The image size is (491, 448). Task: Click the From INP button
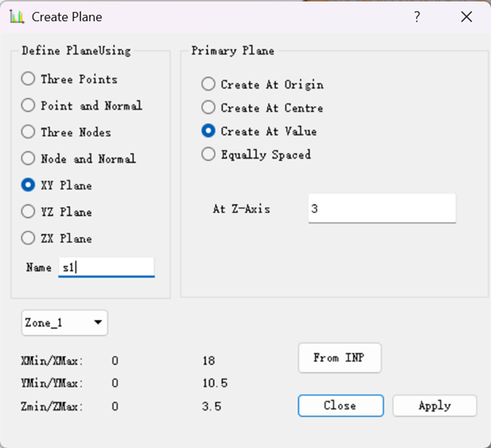(x=340, y=357)
